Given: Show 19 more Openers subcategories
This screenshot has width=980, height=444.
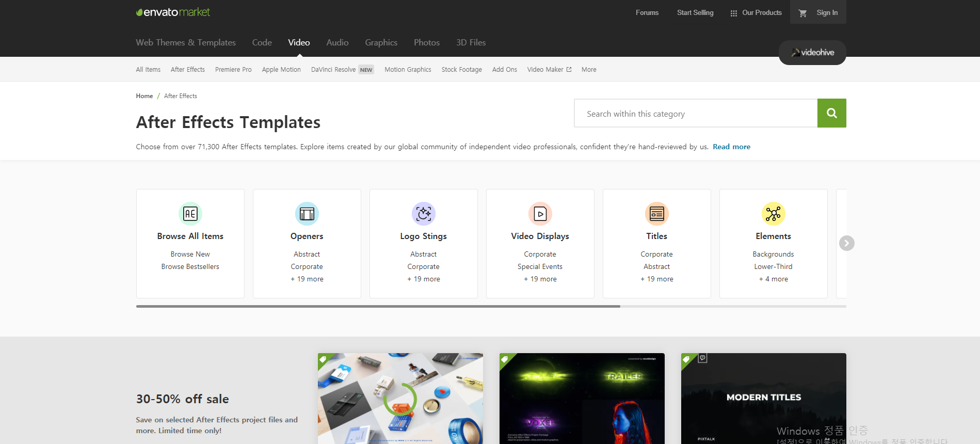Looking at the screenshot, I should (x=307, y=279).
